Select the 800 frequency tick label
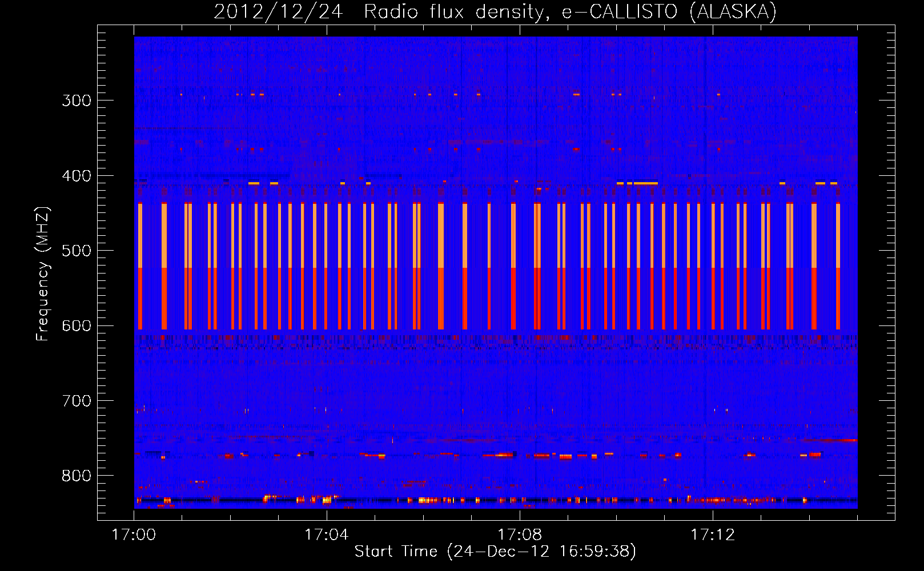The image size is (924, 571). pos(77,476)
